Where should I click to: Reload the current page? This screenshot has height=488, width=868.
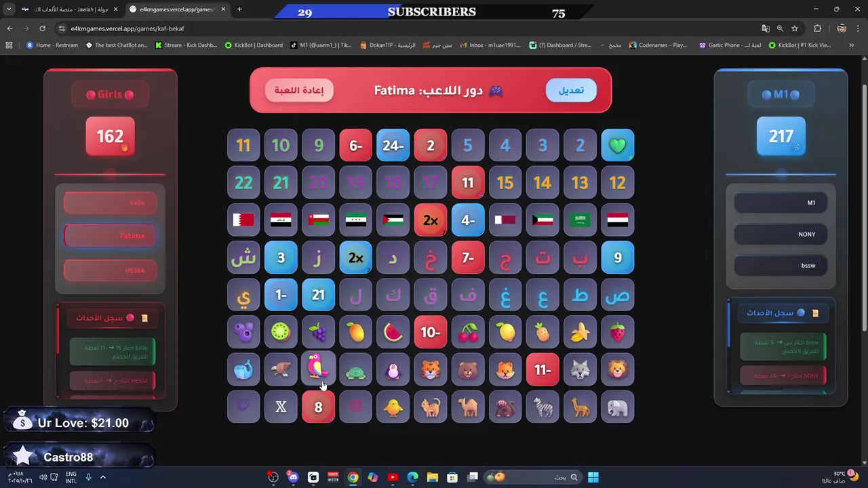tap(42, 28)
